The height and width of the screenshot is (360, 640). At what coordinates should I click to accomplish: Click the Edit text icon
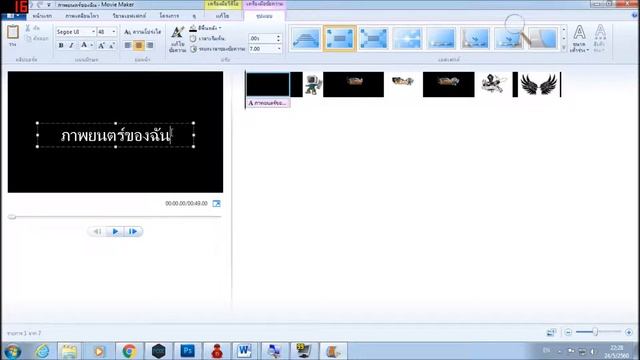tap(178, 39)
